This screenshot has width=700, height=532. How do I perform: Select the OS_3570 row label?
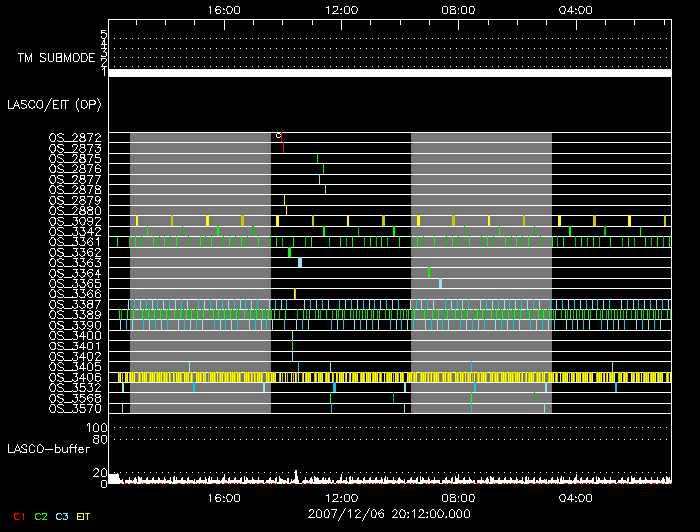click(75, 408)
